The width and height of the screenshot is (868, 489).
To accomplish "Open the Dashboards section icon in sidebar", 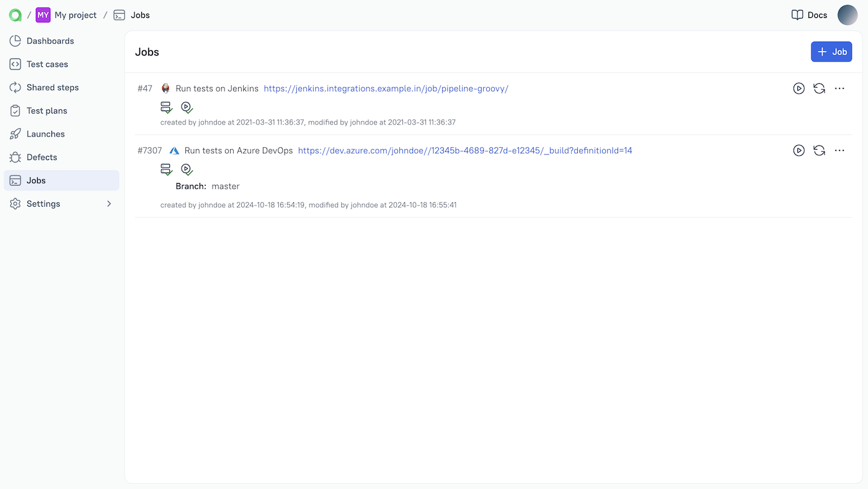I will point(15,40).
